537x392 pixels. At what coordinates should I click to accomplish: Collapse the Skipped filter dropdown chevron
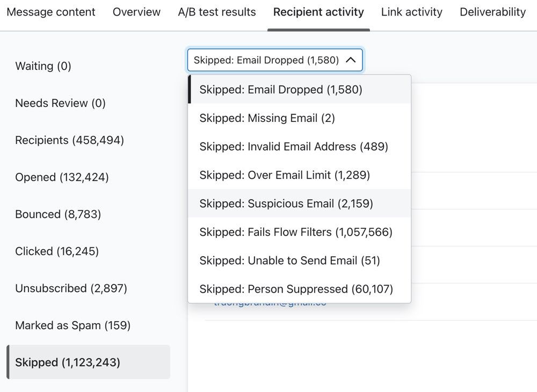(352, 60)
